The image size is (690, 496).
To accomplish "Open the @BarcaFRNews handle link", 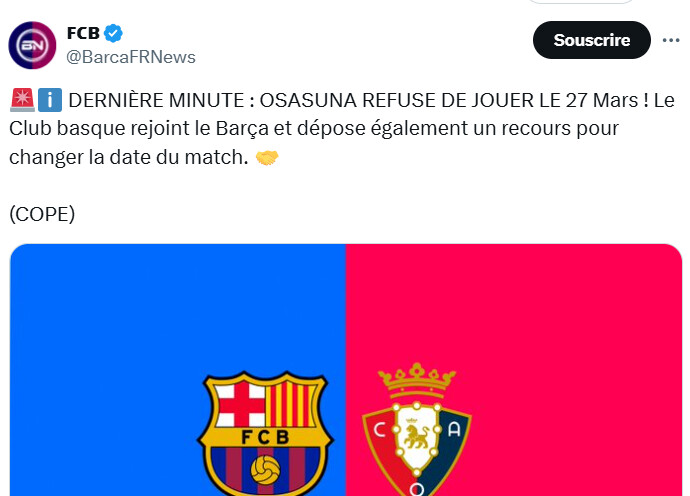I will click(131, 57).
